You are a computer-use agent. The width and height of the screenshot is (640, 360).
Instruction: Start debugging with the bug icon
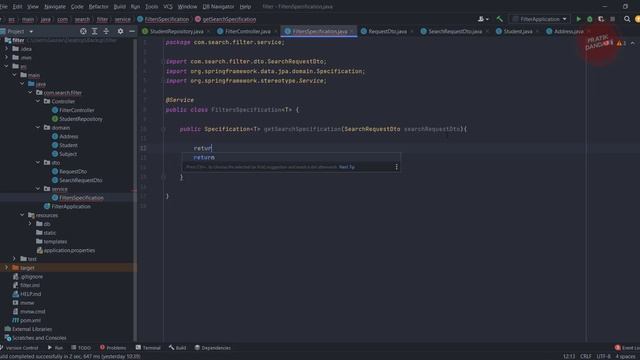point(590,19)
